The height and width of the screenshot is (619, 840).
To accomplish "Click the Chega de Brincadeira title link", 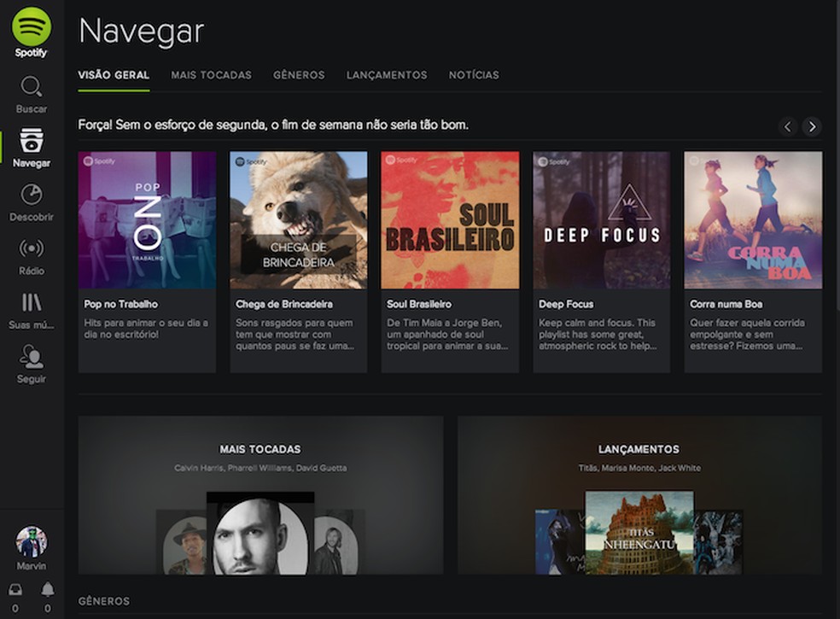I will 284,304.
